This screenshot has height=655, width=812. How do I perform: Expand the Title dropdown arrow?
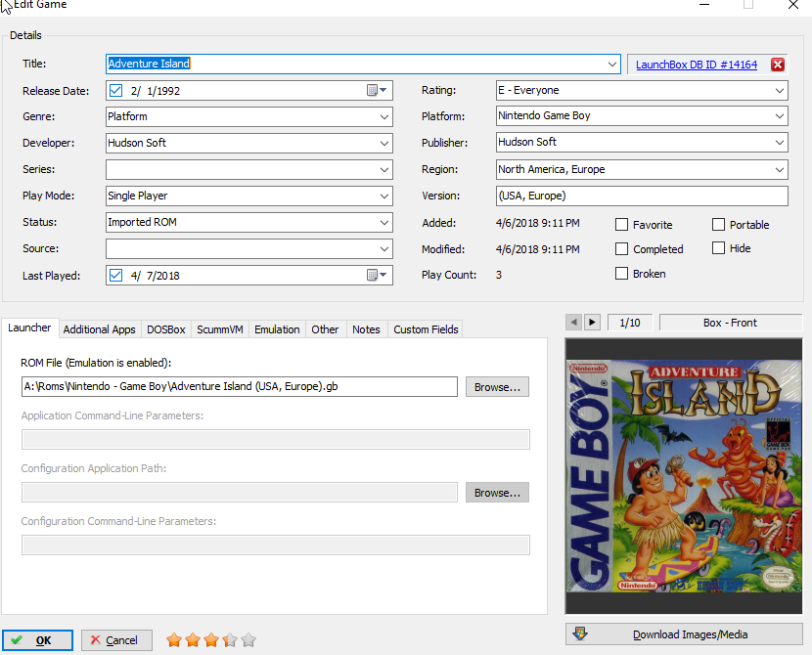[612, 65]
